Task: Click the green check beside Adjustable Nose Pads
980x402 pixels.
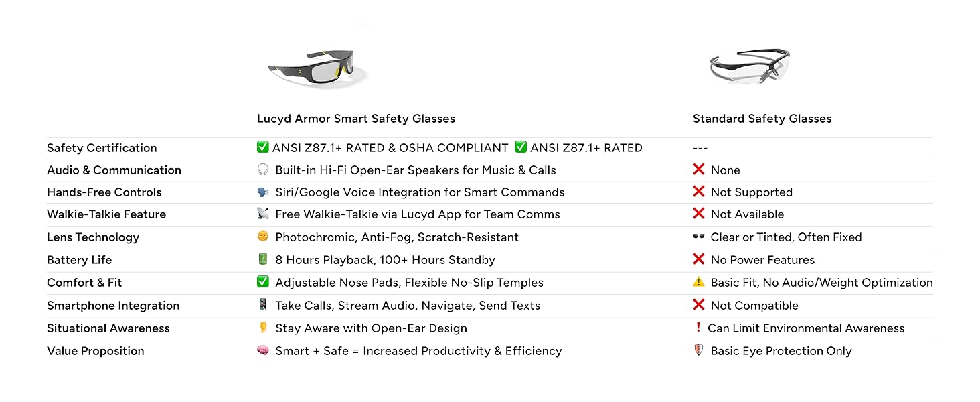Action: tap(263, 282)
